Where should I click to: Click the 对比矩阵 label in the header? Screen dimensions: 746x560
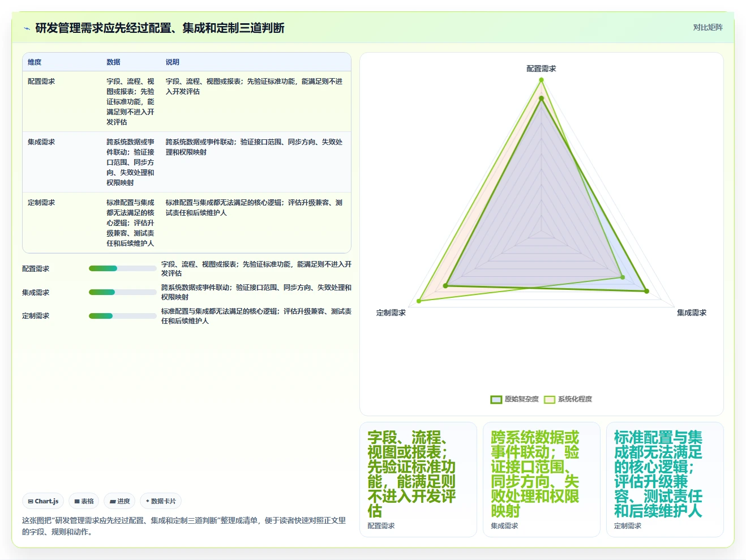coord(708,27)
